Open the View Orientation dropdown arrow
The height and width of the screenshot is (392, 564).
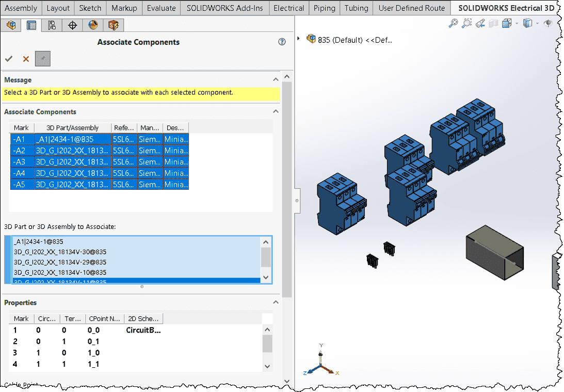tap(517, 24)
